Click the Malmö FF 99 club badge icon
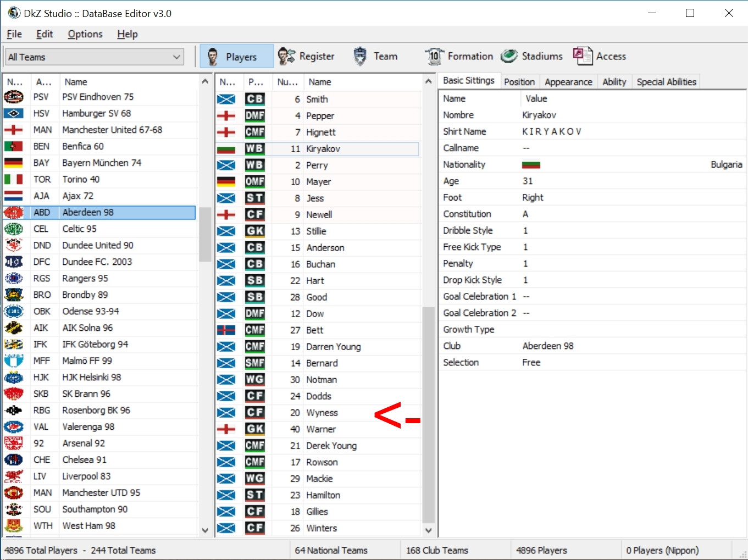Image resolution: width=748 pixels, height=560 pixels. [14, 361]
